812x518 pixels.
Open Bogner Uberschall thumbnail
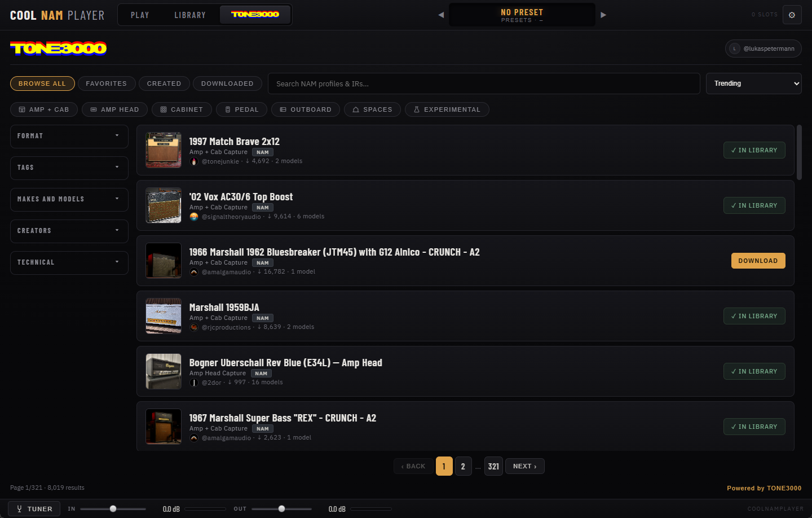click(164, 371)
